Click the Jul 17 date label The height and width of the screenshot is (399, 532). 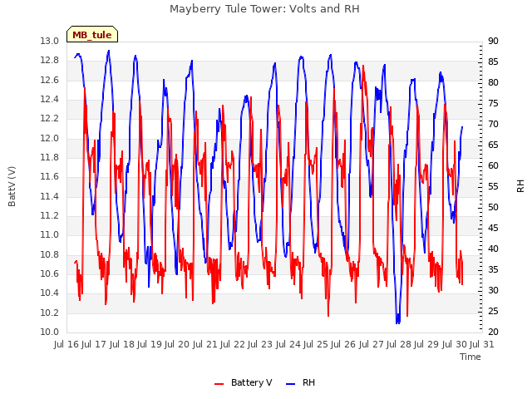tap(93, 344)
